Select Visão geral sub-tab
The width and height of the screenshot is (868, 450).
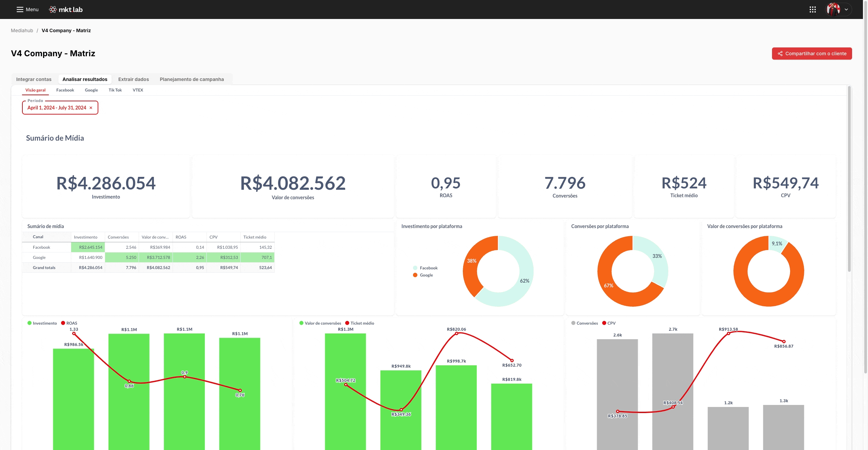coord(35,90)
